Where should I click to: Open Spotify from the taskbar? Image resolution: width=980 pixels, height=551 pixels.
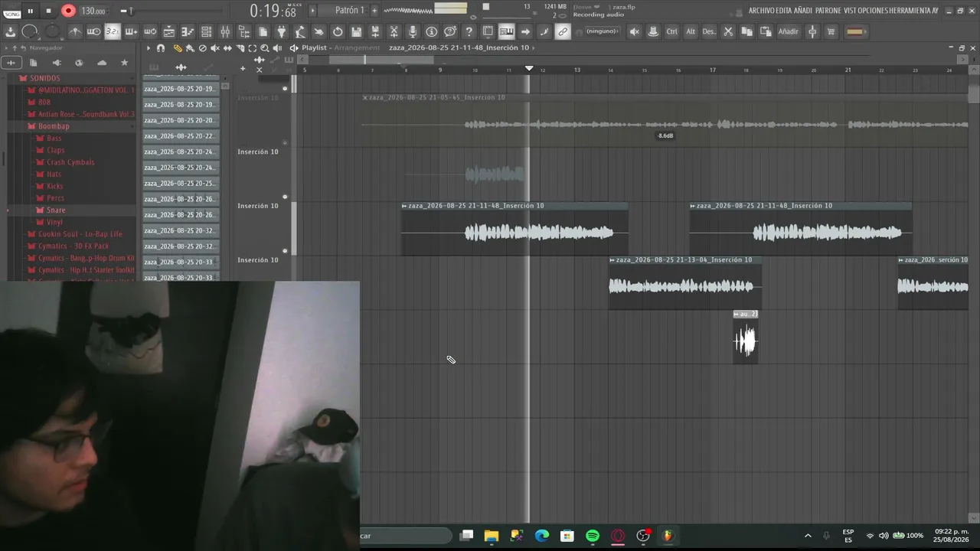click(593, 536)
